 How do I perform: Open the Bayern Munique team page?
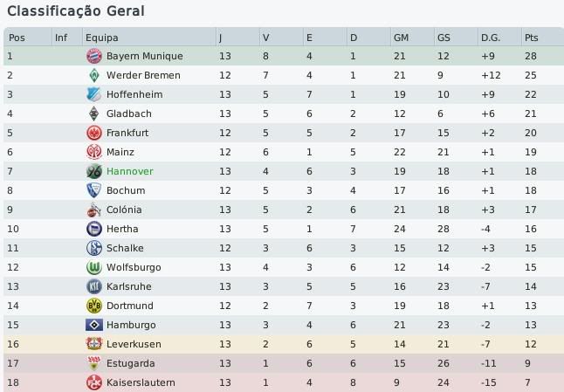(x=144, y=56)
